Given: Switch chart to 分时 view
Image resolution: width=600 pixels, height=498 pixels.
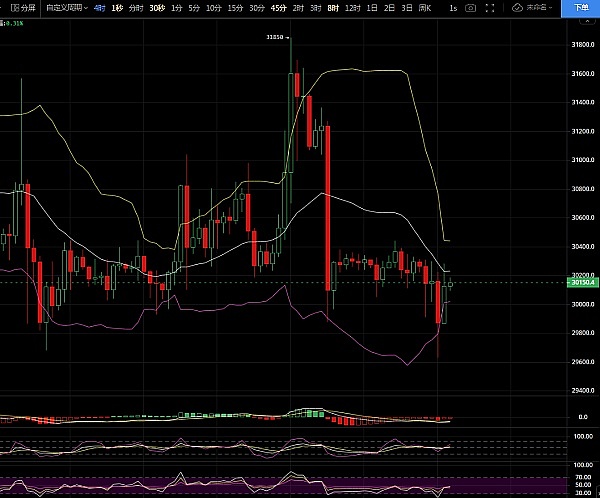Looking at the screenshot, I should (x=135, y=8).
